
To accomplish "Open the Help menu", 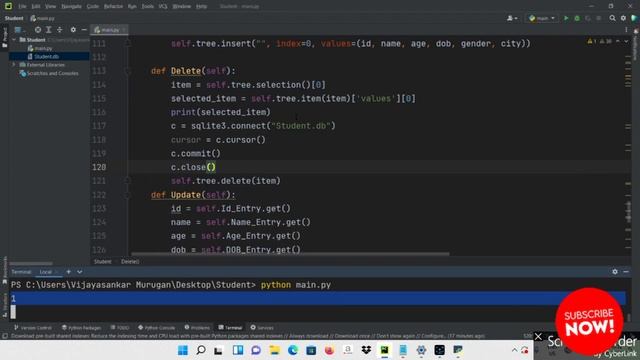I will [x=201, y=6].
